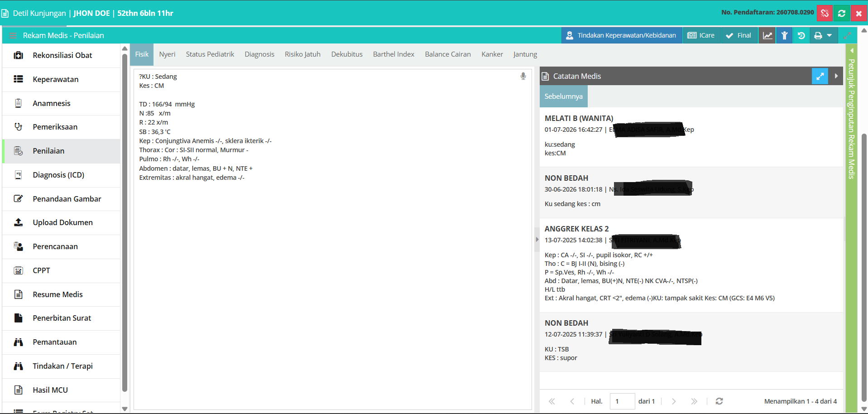Screen dimensions: 868x414
Task: Collapse Catatan Medis using the right arrow
Action: click(836, 76)
